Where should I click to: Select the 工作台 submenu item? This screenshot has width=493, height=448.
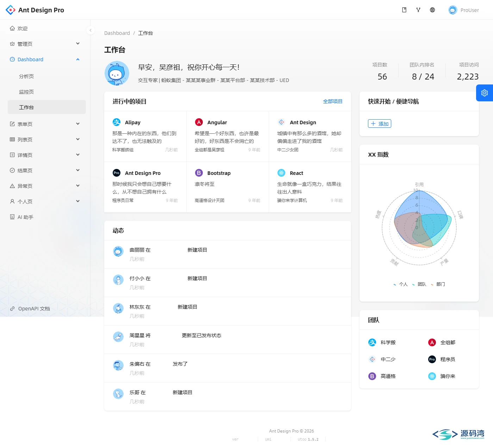(47, 107)
